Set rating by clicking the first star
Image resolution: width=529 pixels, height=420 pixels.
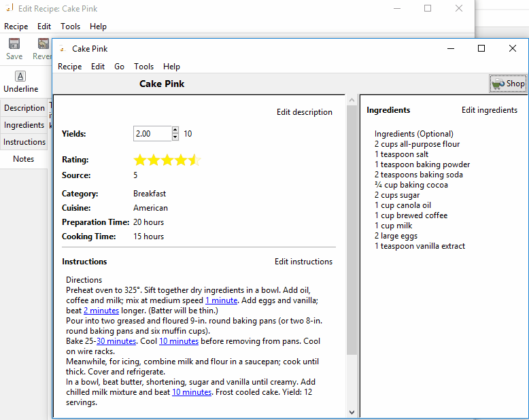pos(139,160)
